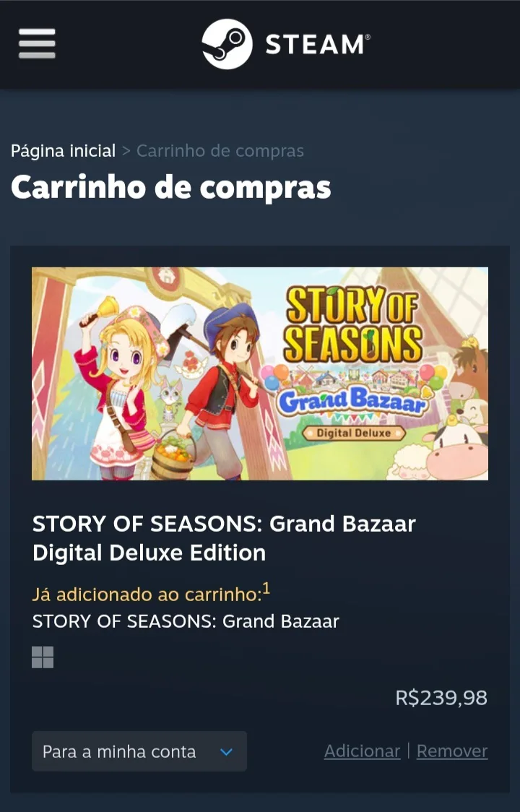Click the cow character in banner art
Viewport: 520px width, 812px height.
point(455,449)
